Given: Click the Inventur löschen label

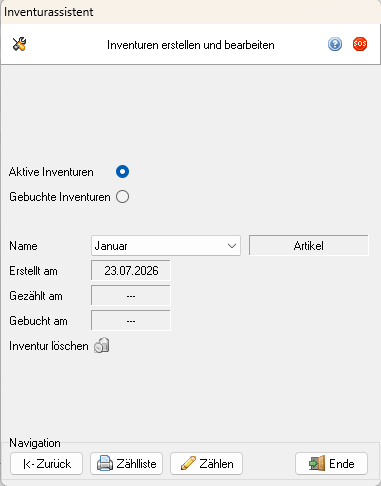Looking at the screenshot, I should coord(49,346).
